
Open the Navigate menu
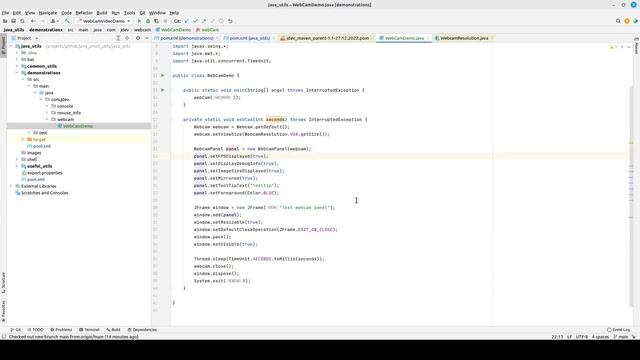click(48, 13)
